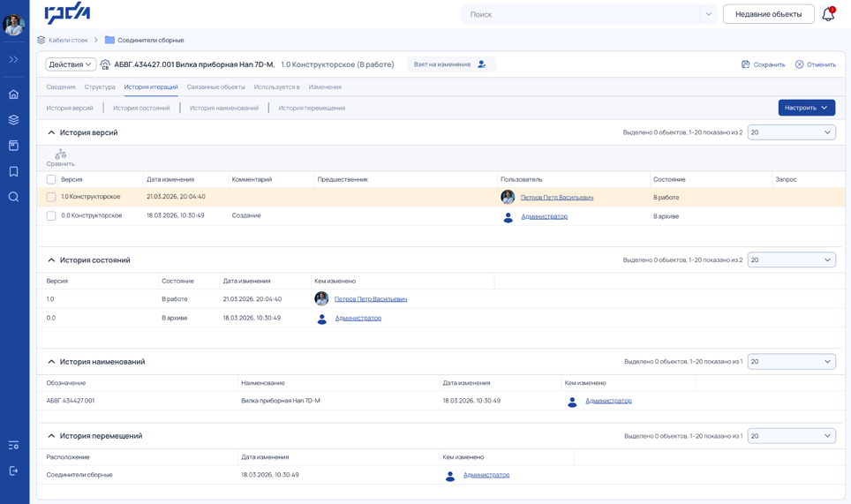Click the Взят на изменение status button

pos(451,64)
